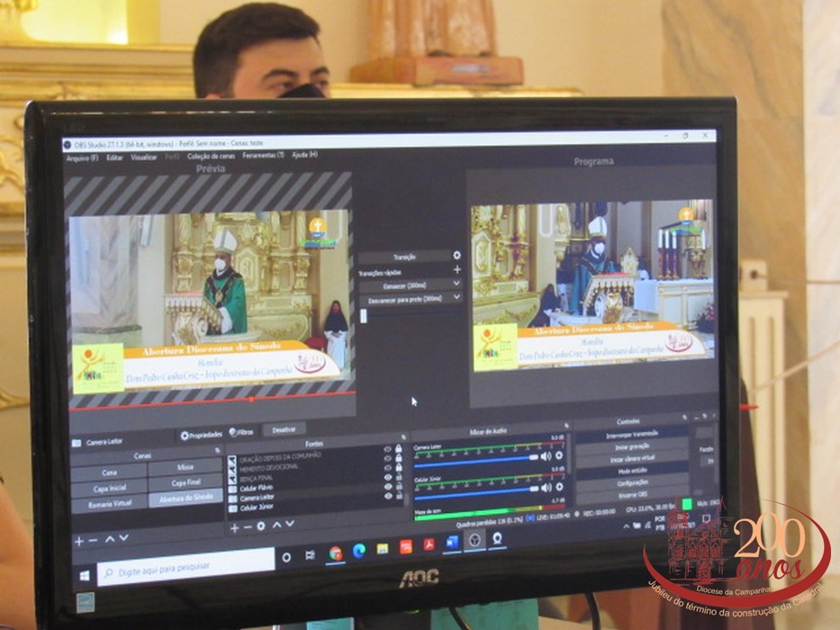This screenshot has height=630, width=840.
Task: Mute the Celular Júnior audio speaker icon
Action: (x=546, y=488)
